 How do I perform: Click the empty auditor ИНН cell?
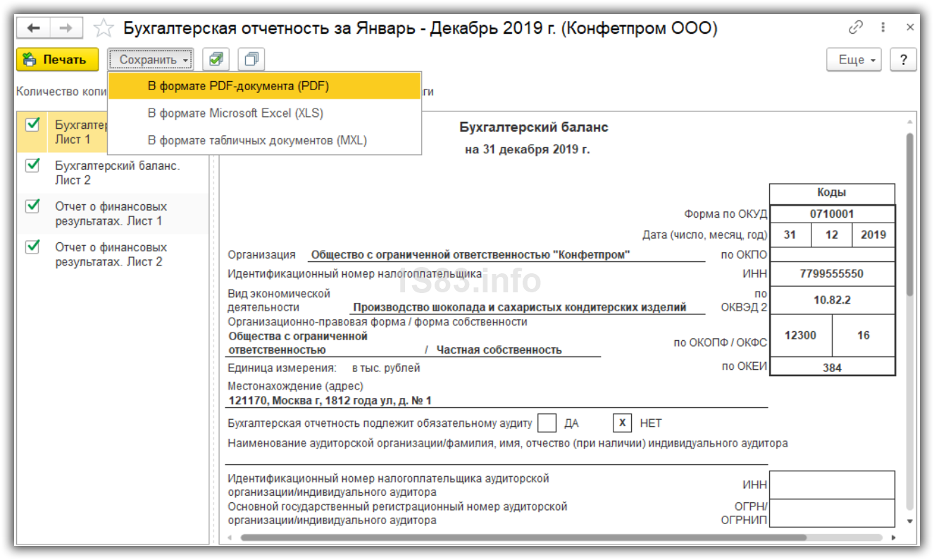click(832, 485)
